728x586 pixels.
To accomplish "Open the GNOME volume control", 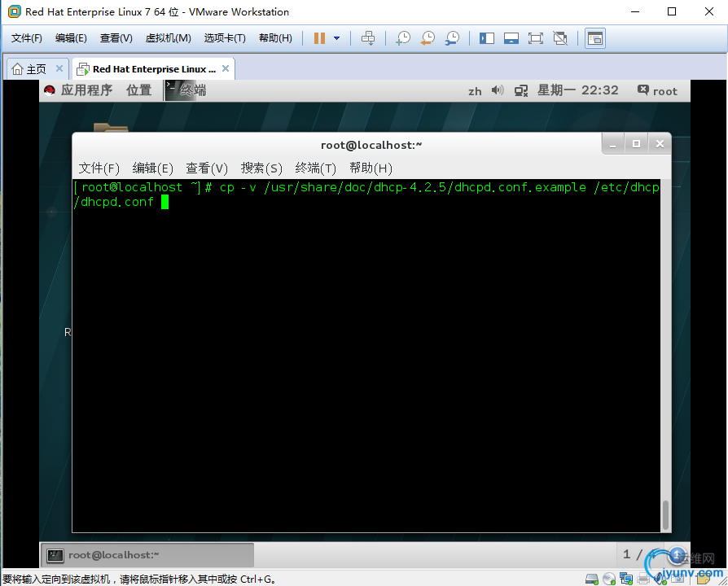I will coord(498,90).
